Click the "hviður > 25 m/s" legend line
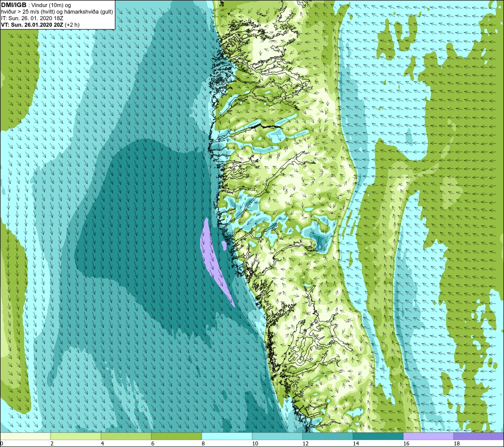This screenshot has height=447, width=504. (57, 12)
